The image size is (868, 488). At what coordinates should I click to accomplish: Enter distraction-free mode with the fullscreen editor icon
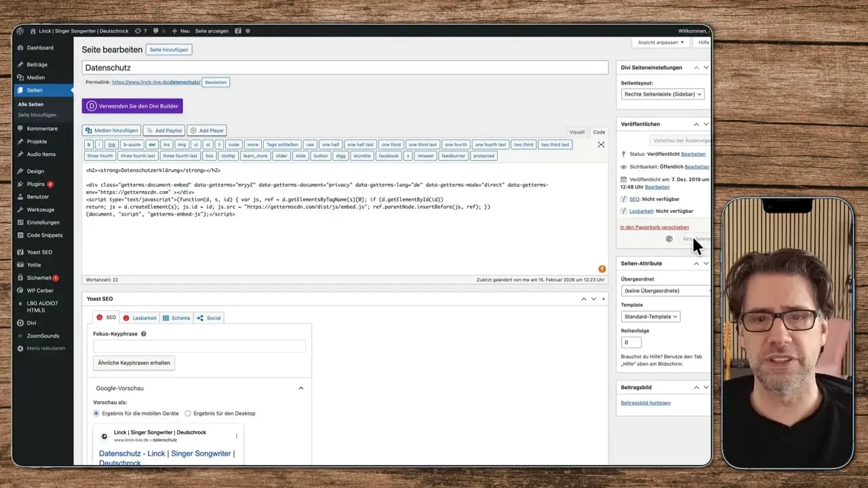(x=601, y=144)
